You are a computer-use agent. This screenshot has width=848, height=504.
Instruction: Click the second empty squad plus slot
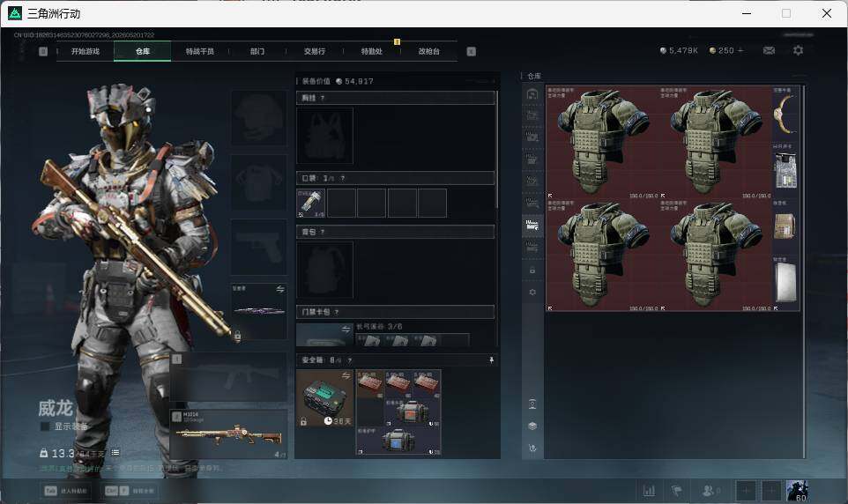770,491
